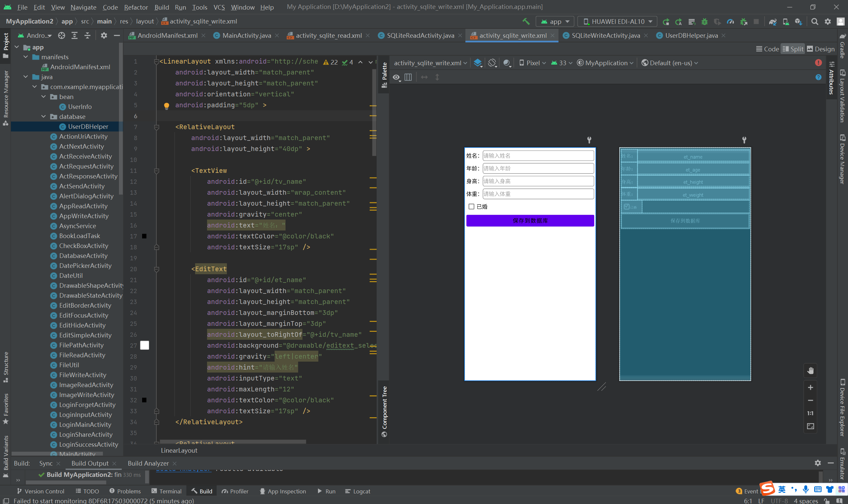Click the white color swatch in line 27 gutter
The height and width of the screenshot is (504, 848).
pyautogui.click(x=144, y=345)
